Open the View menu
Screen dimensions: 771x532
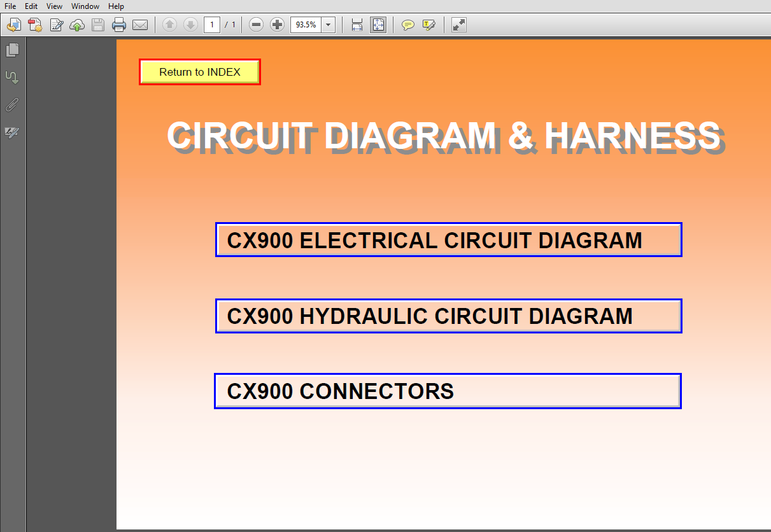coord(54,6)
